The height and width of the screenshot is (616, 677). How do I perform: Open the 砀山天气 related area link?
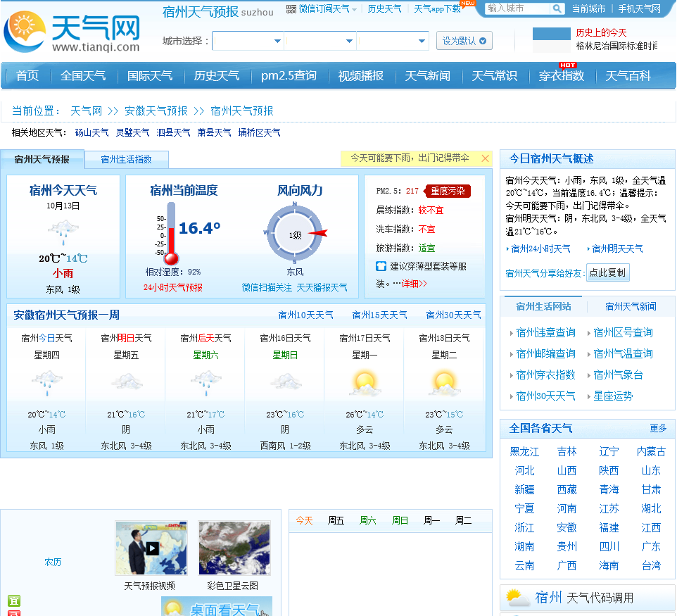click(91, 132)
